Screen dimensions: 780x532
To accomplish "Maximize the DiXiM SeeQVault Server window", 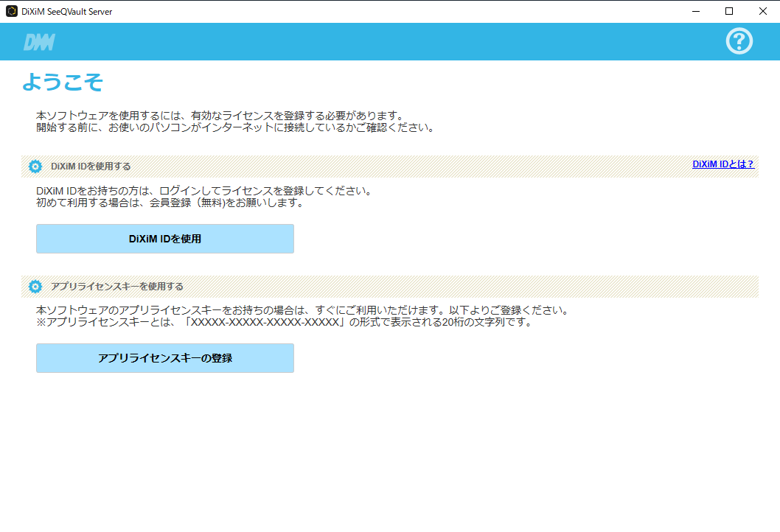I will [x=729, y=11].
